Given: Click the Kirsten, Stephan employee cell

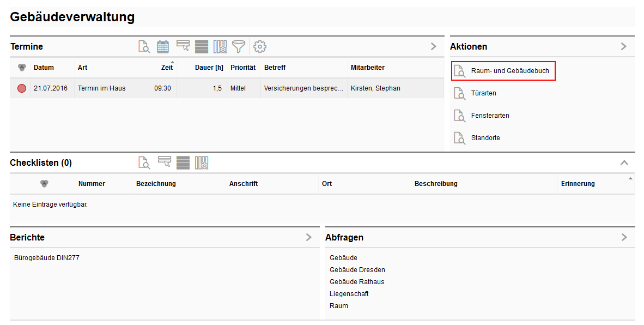Looking at the screenshot, I should point(375,88).
